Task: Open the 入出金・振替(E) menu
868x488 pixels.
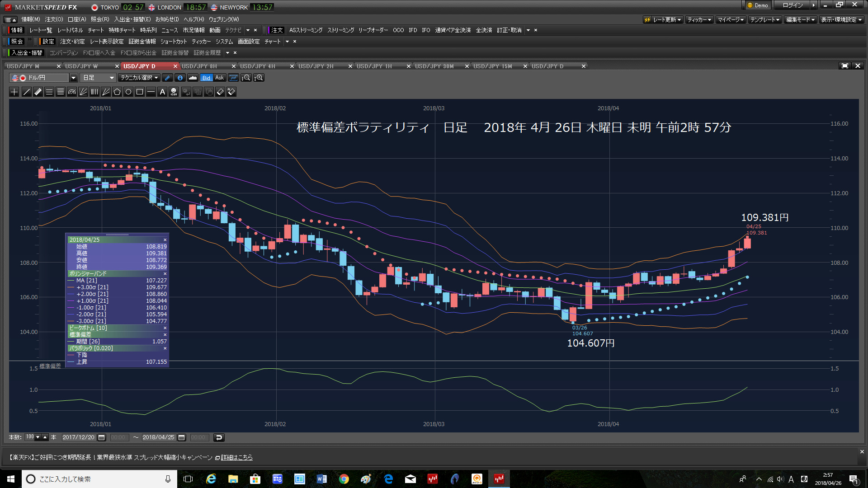Action: point(132,19)
